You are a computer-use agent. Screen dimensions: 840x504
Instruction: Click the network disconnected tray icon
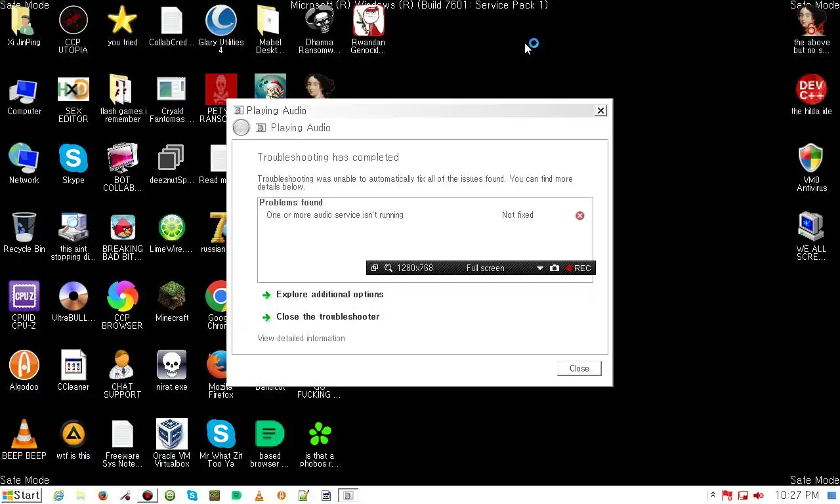click(743, 495)
